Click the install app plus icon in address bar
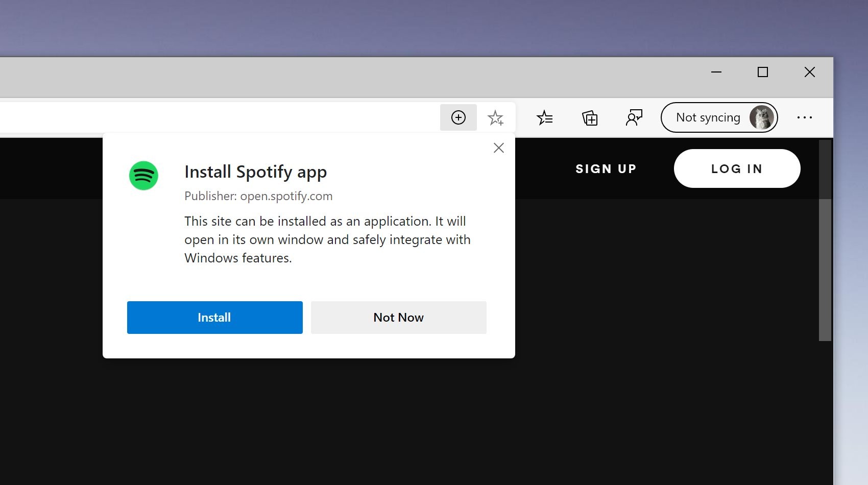The height and width of the screenshot is (485, 868). pos(459,117)
